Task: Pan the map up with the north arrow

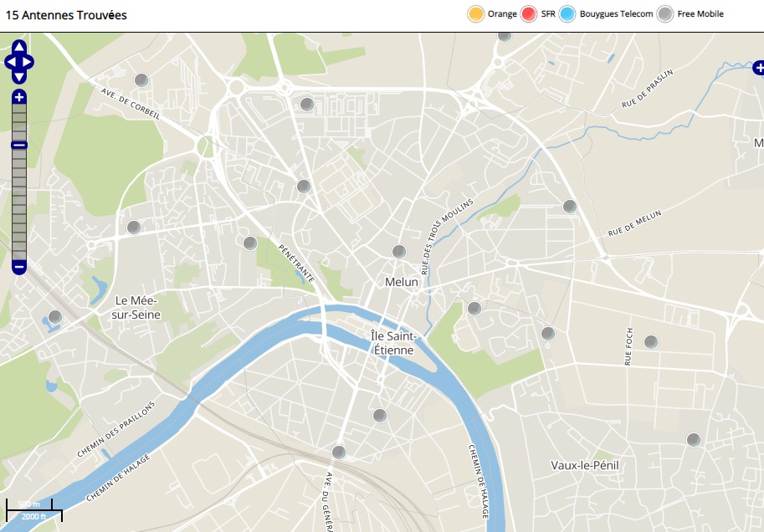Action: click(19, 47)
